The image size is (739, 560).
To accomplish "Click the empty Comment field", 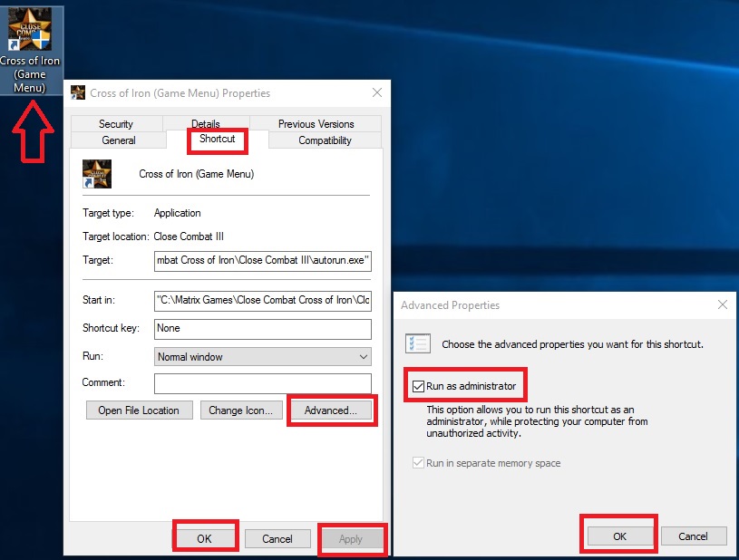I will (x=263, y=383).
